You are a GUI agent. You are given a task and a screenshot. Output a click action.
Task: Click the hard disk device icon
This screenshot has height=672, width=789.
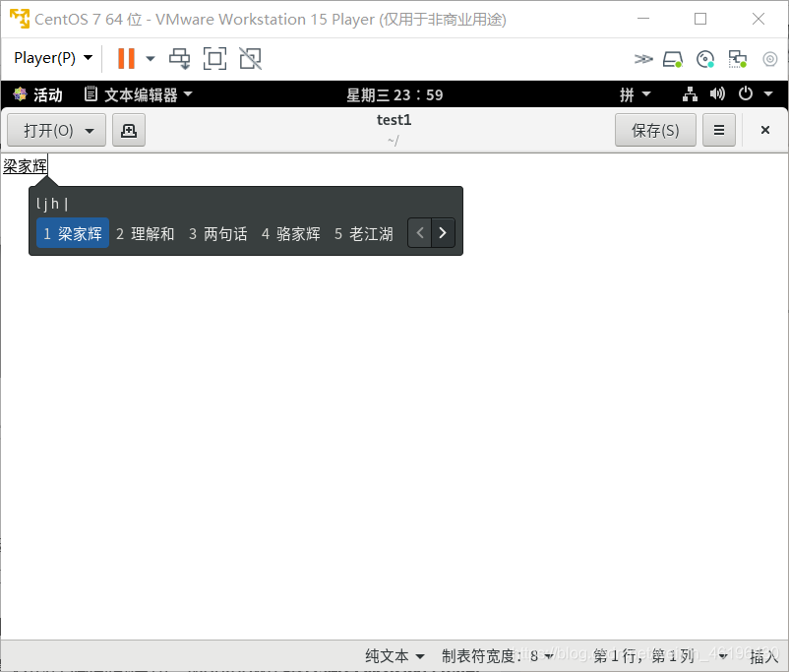(672, 59)
